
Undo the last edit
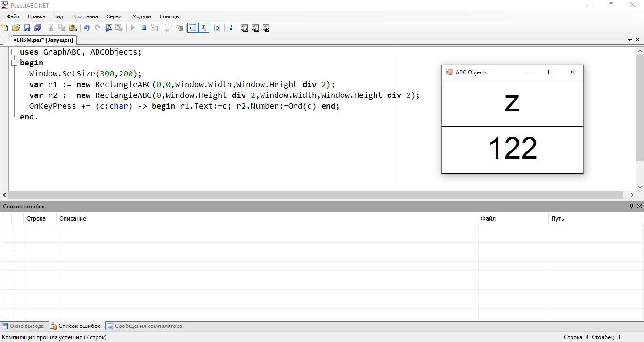coord(87,28)
